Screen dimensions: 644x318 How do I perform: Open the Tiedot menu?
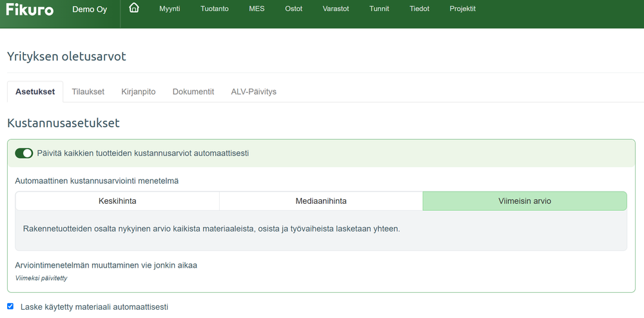419,8
